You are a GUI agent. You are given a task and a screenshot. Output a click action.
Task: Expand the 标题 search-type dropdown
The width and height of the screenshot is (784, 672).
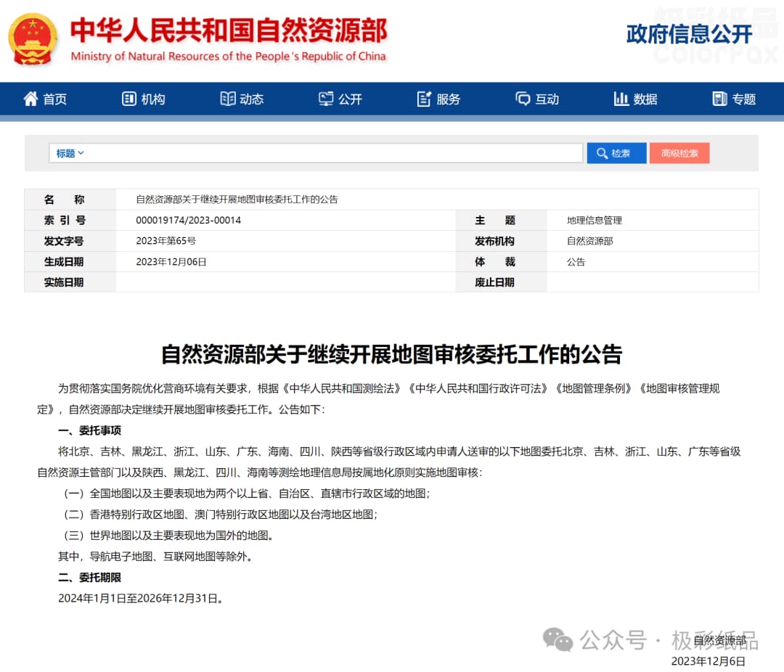(69, 153)
